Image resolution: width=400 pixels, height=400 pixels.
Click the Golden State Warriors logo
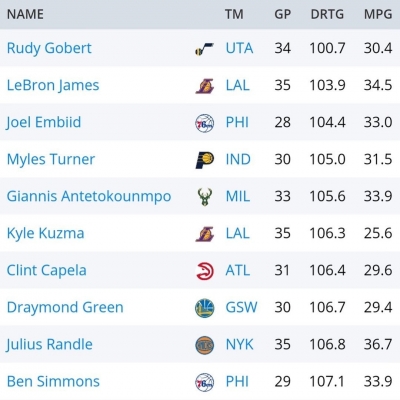pos(204,308)
